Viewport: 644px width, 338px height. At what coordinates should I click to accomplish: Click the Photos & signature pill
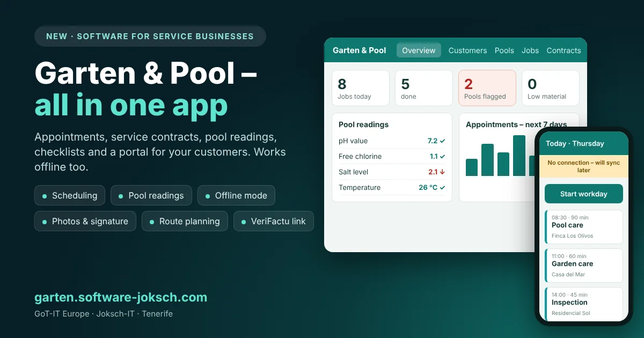85,221
